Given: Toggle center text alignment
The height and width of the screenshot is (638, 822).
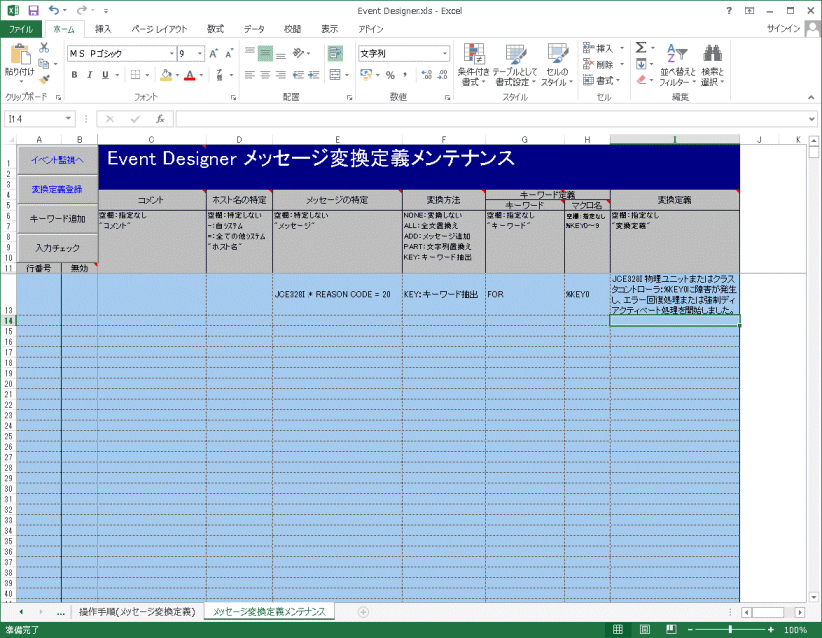Looking at the screenshot, I should 265,75.
